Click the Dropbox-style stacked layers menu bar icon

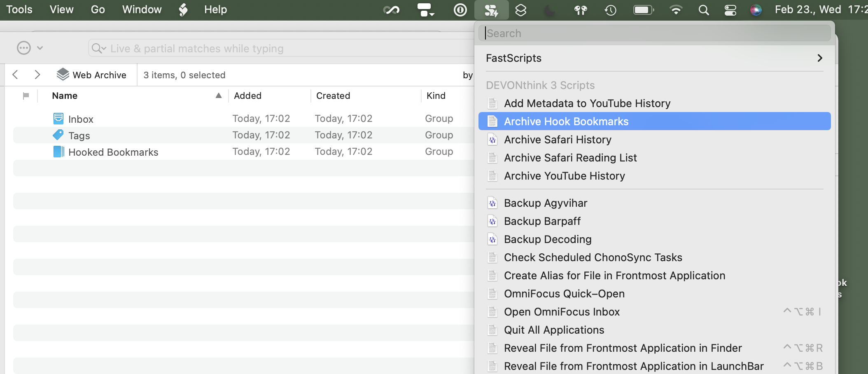521,10
